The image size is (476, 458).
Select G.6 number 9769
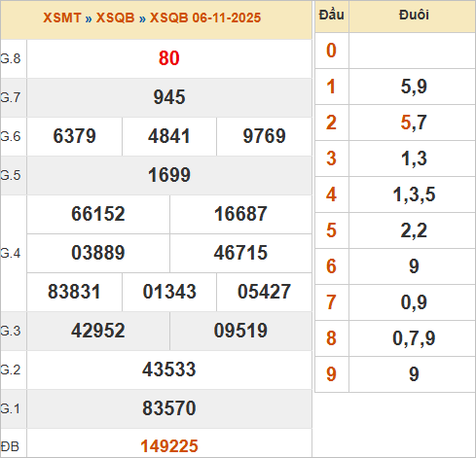coord(264,136)
